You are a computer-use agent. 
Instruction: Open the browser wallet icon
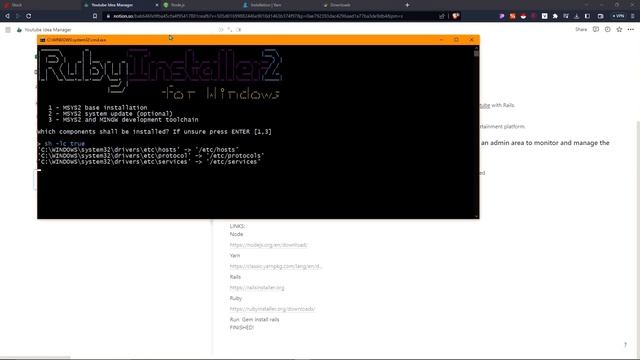coord(600,16)
